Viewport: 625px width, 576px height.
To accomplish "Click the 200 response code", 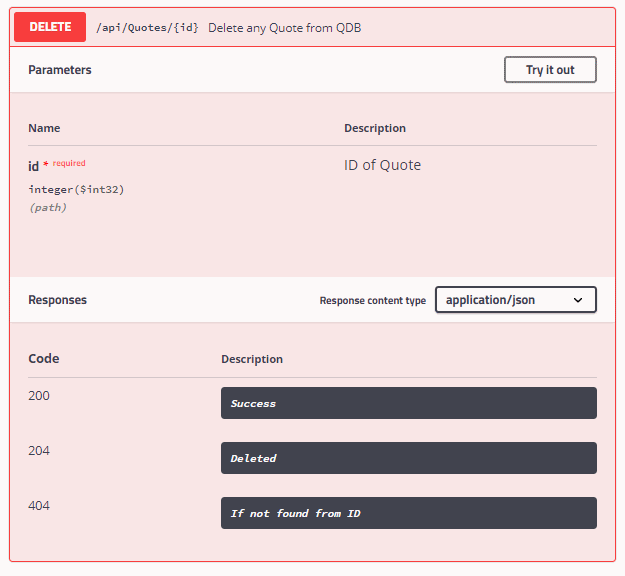I will coord(39,396).
